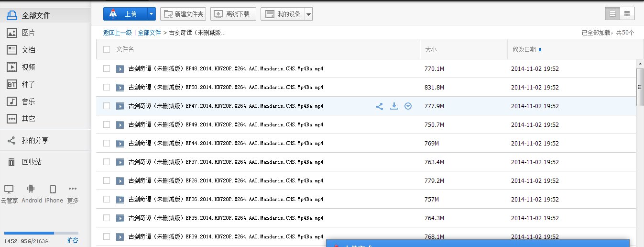Open 视频 category in sidebar
Viewport: 644px width, 247px height.
click(28, 67)
